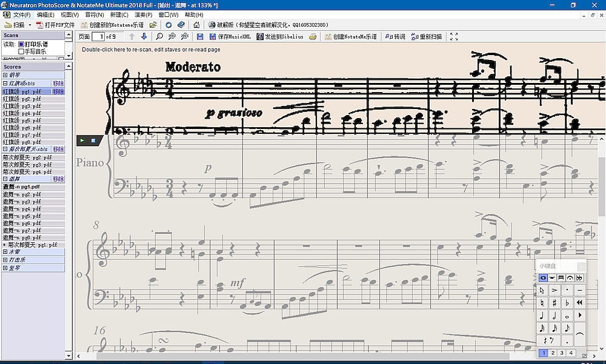The height and width of the screenshot is (364, 606).
Task: Click the blue help book icon
Action: pyautogui.click(x=181, y=25)
